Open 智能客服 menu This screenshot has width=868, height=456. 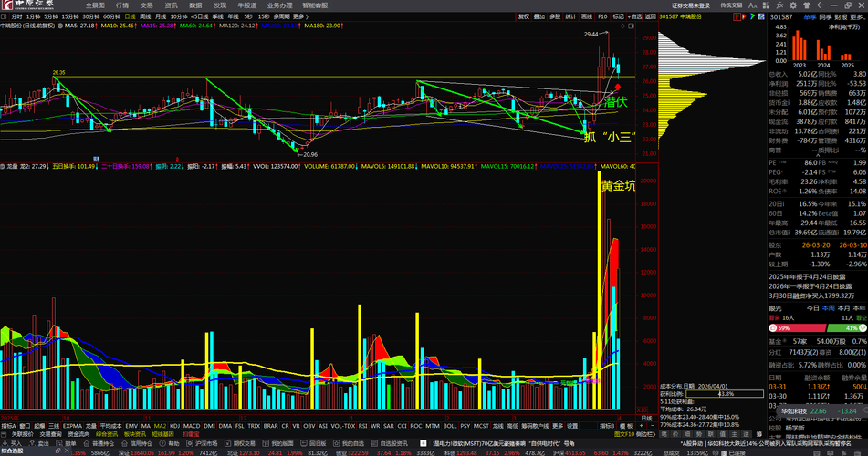click(x=315, y=5)
